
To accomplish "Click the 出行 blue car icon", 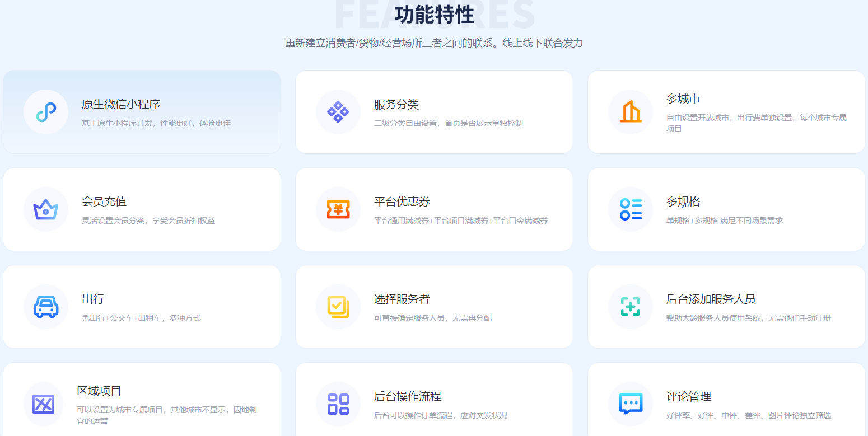I will click(46, 307).
